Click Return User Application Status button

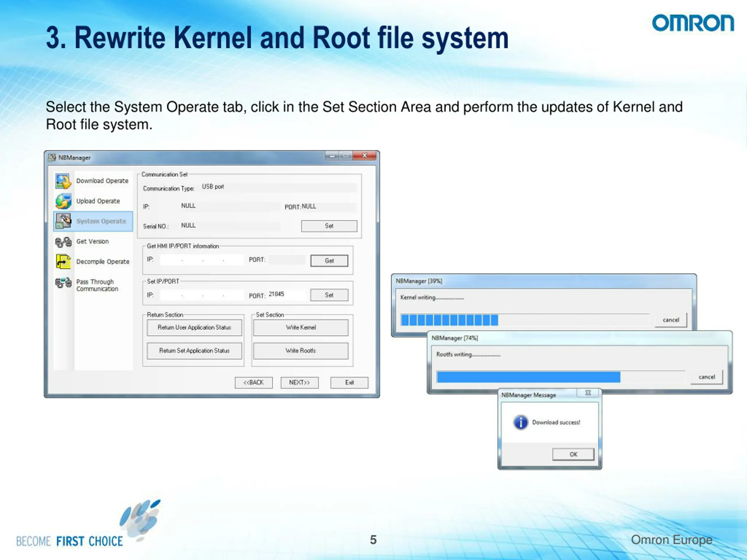194,328
